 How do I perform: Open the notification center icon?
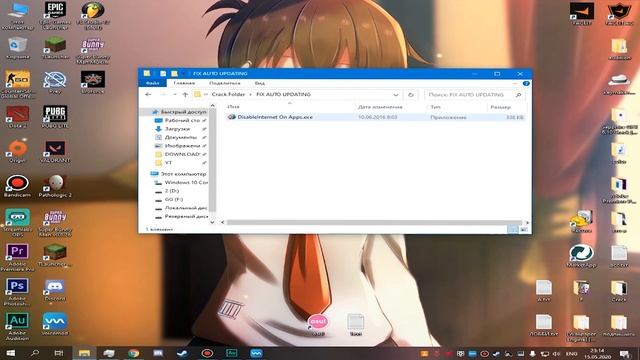point(625,354)
